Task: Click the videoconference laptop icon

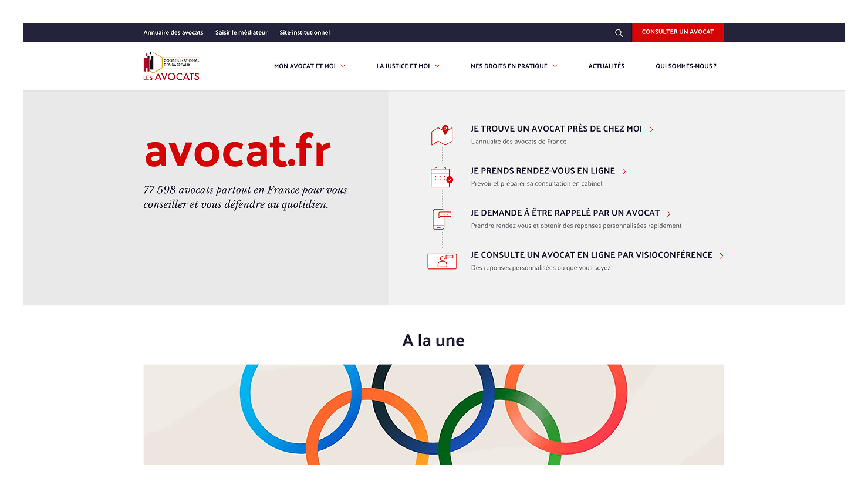Action: [441, 261]
